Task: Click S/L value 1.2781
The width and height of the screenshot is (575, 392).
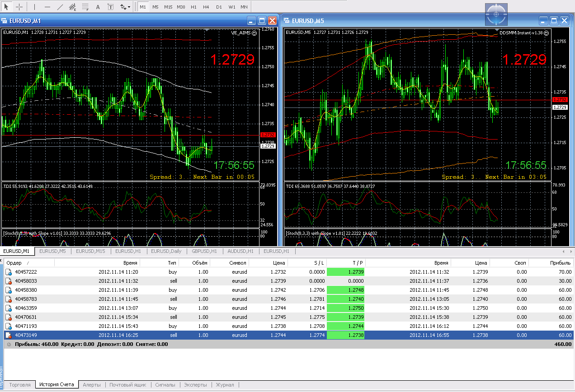Action: [x=316, y=299]
